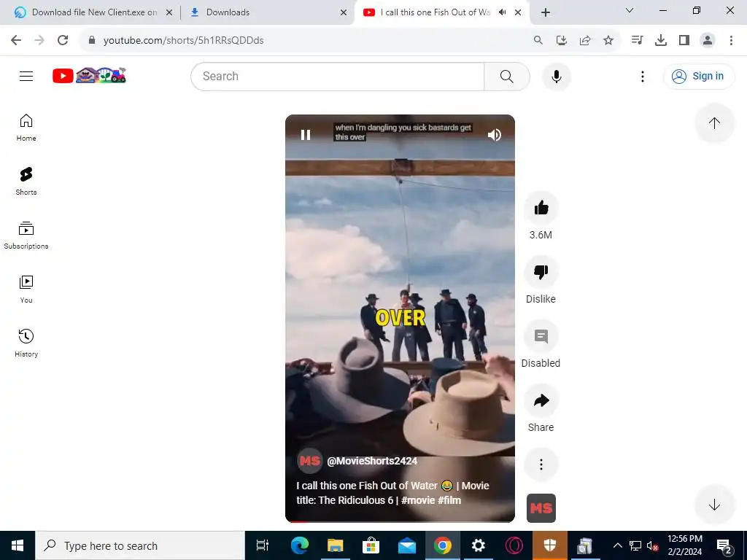747x560 pixels.
Task: Click the YouTube logo
Action: [89, 75]
